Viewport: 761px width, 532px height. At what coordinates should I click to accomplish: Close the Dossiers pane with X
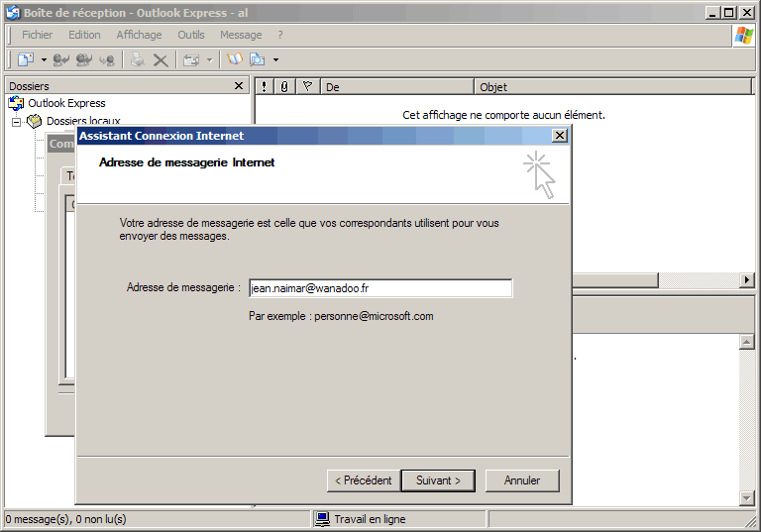click(x=239, y=86)
